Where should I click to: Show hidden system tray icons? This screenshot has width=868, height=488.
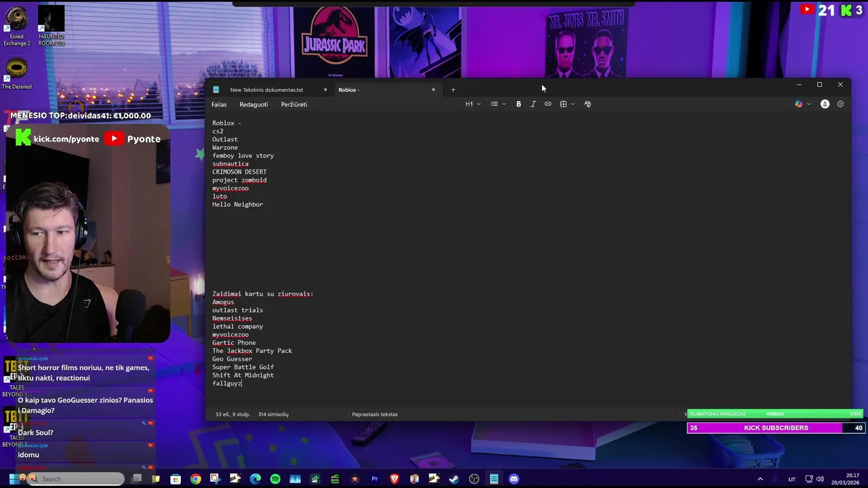pyautogui.click(x=760, y=479)
